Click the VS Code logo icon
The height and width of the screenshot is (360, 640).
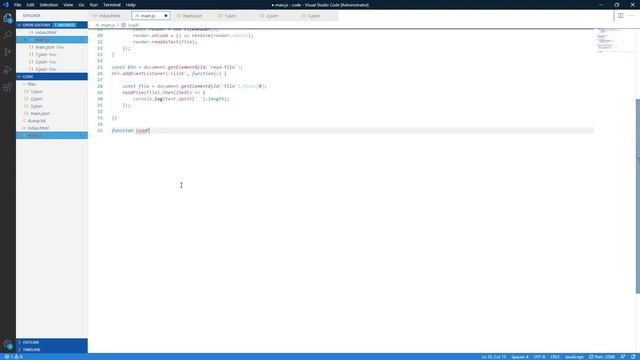[x=6, y=5]
